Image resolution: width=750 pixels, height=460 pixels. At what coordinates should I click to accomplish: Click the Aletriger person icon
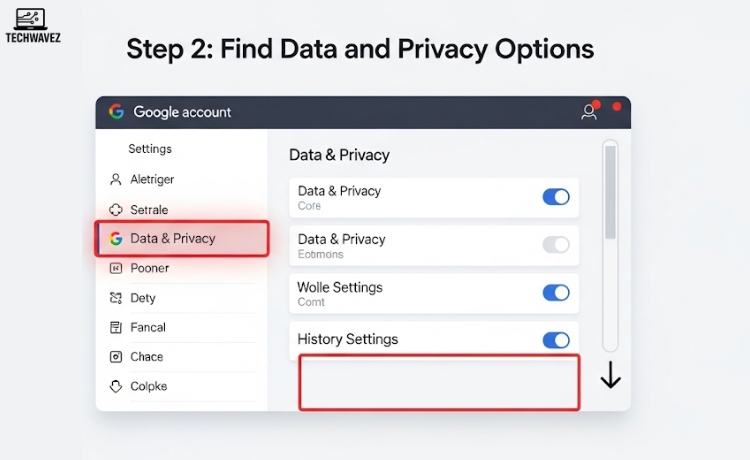pyautogui.click(x=115, y=179)
